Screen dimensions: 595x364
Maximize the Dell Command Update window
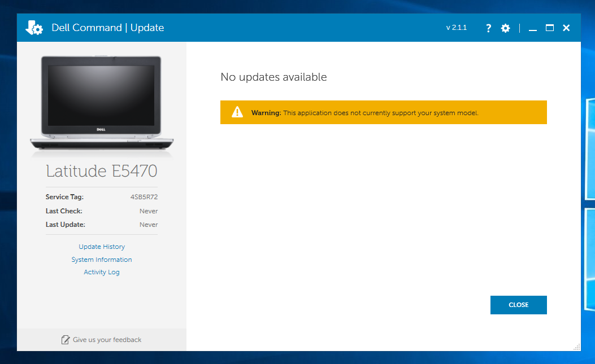point(549,28)
